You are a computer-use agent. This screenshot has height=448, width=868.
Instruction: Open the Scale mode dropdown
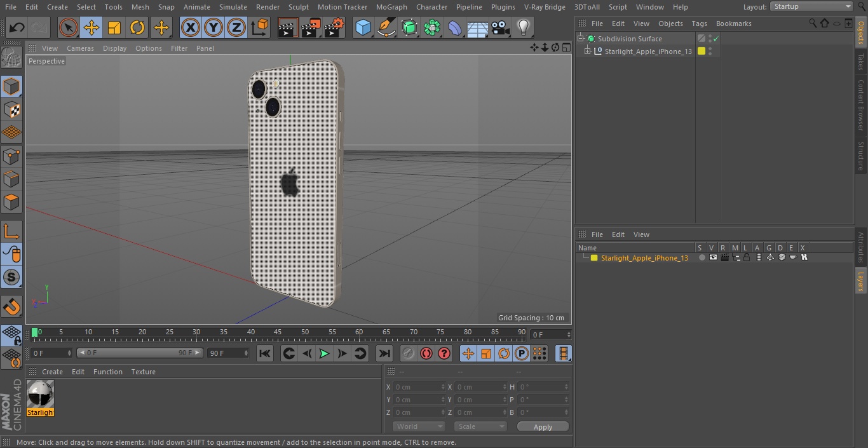tap(481, 426)
